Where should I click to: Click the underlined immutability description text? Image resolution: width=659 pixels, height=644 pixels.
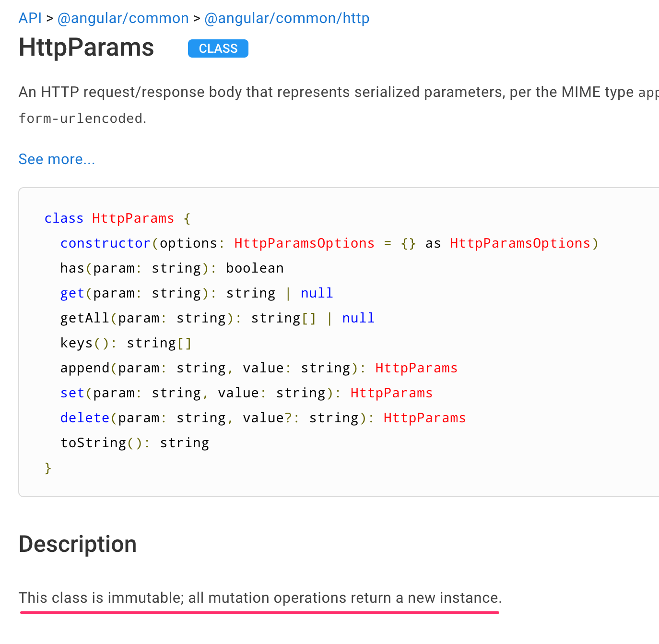click(260, 598)
